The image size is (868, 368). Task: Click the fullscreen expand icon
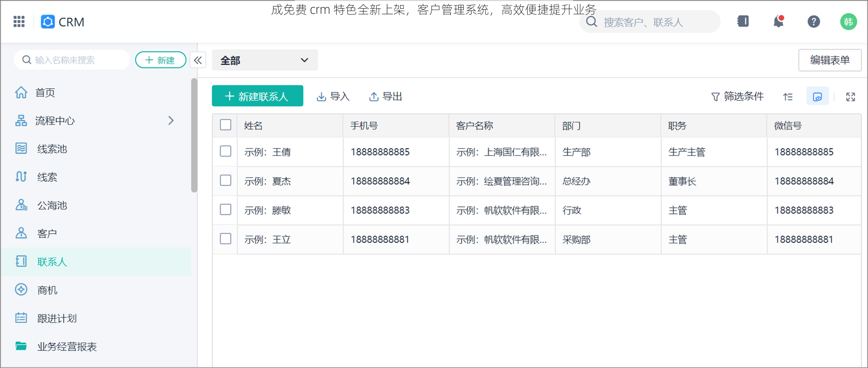[851, 97]
